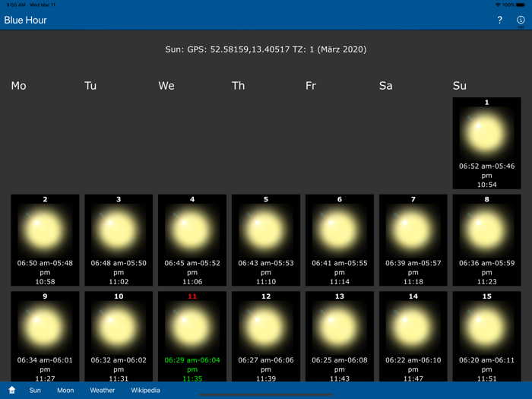Select the sun image for day 12
The width and height of the screenshot is (532, 399).
pyautogui.click(x=266, y=328)
